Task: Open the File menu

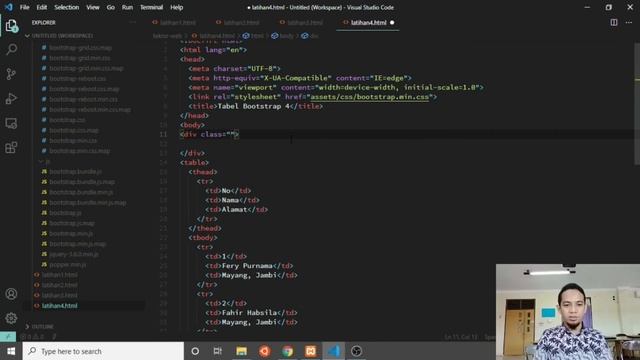Action: 24,7
